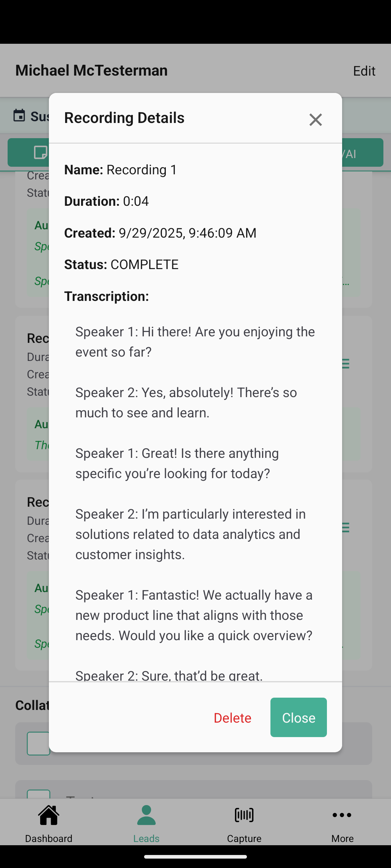The width and height of the screenshot is (391, 868).
Task: Tap the Dashboard home icon
Action: [49, 816]
